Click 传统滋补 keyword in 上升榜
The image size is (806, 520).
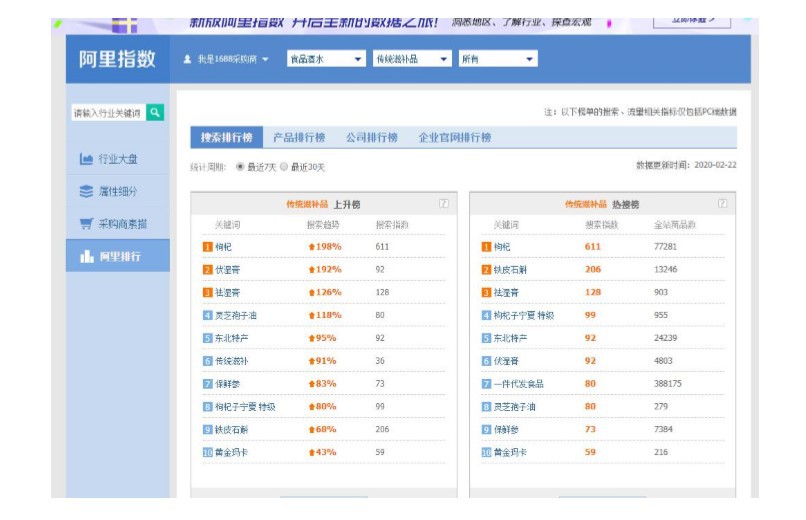pos(231,361)
